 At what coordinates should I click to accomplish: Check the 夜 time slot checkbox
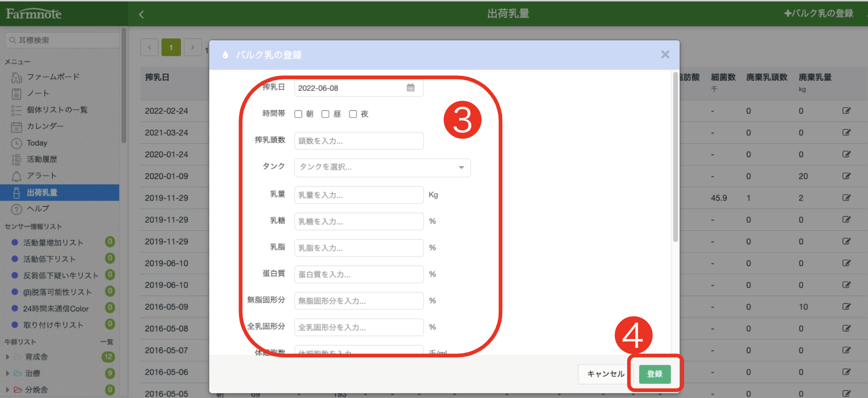(353, 114)
